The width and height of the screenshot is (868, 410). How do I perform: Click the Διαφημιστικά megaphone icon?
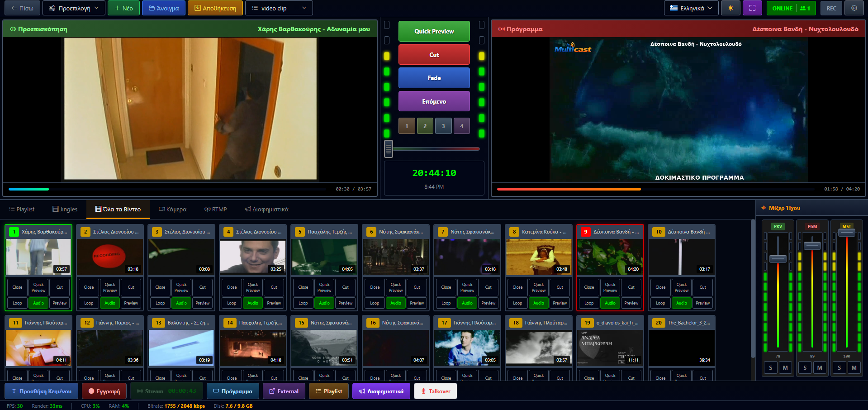361,391
